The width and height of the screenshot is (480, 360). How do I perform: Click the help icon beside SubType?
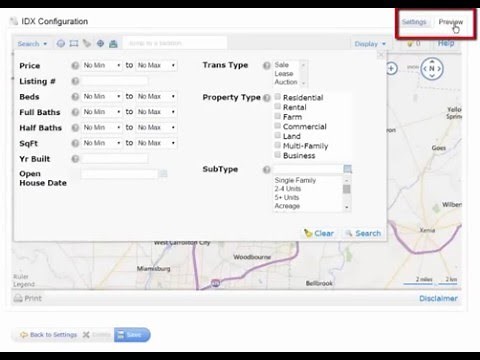click(x=267, y=170)
